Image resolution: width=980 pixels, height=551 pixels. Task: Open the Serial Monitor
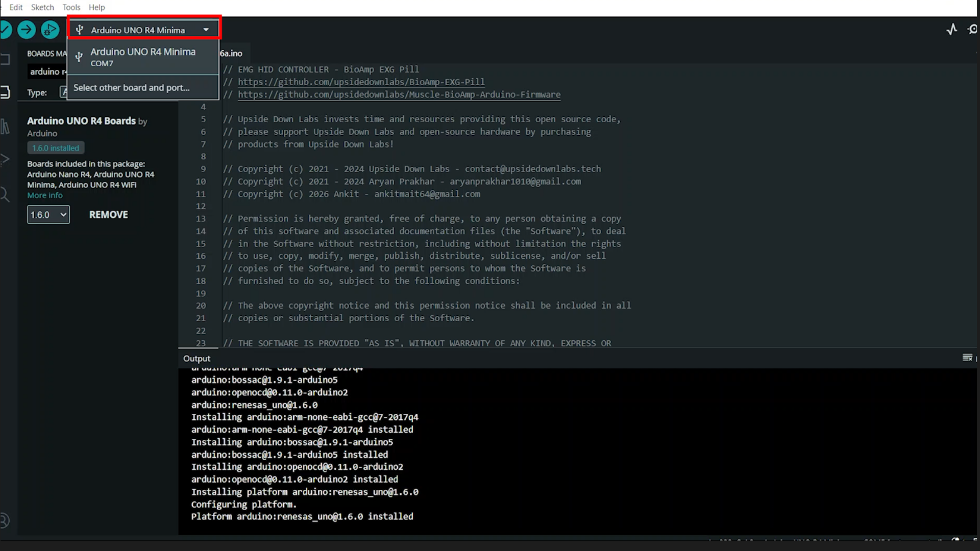(973, 30)
